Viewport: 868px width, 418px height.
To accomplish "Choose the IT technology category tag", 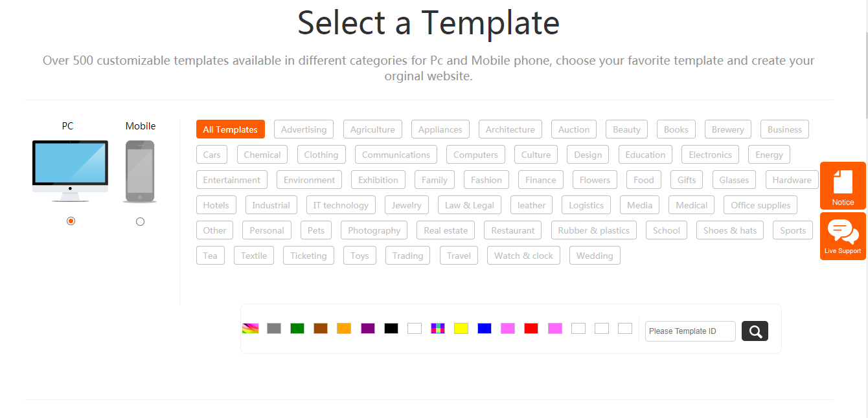I will coord(341,205).
